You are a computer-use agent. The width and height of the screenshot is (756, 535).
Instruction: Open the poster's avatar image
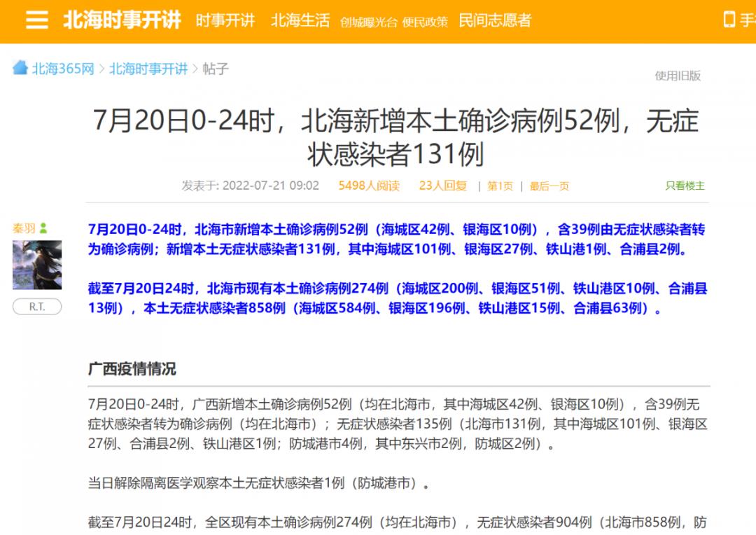(37, 265)
